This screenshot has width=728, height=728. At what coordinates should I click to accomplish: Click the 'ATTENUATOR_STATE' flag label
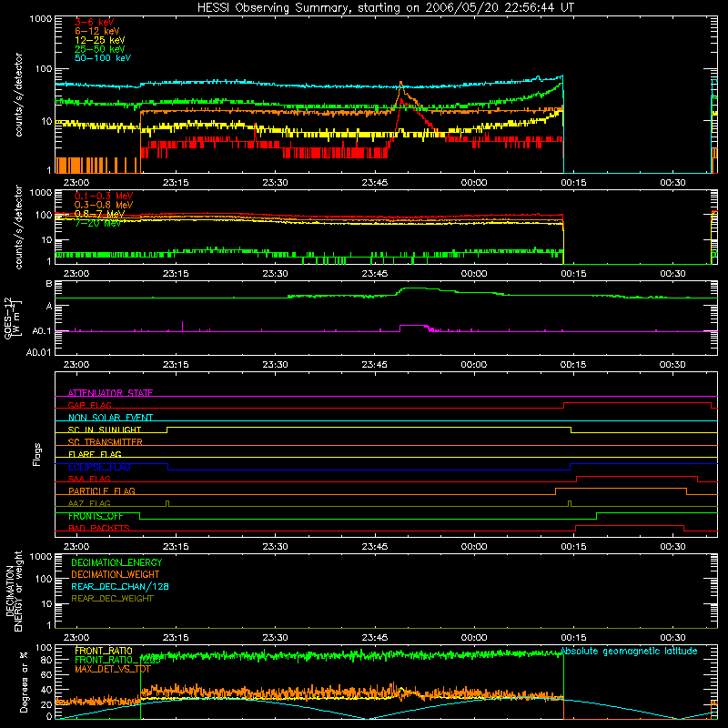click(110, 393)
